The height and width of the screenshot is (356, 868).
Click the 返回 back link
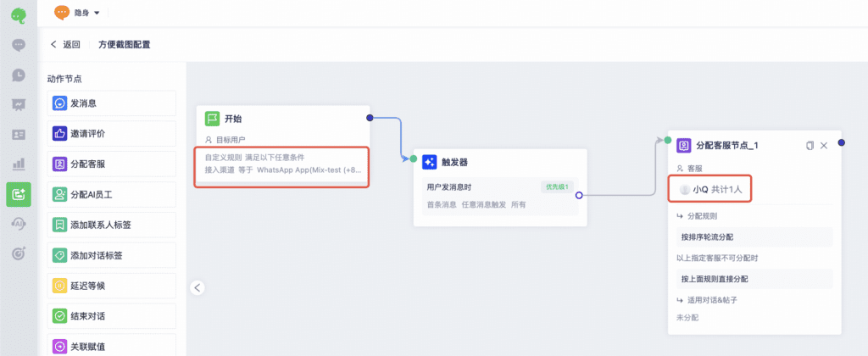(x=65, y=45)
